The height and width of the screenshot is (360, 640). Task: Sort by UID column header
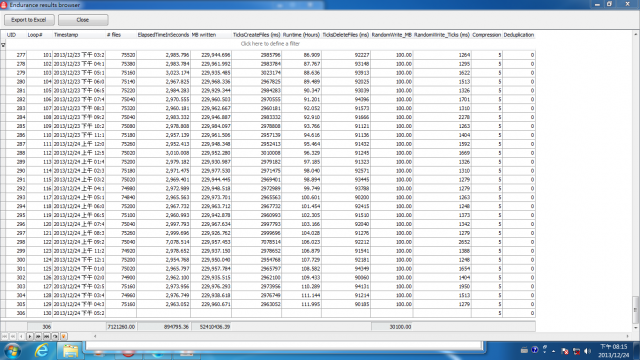[11, 35]
